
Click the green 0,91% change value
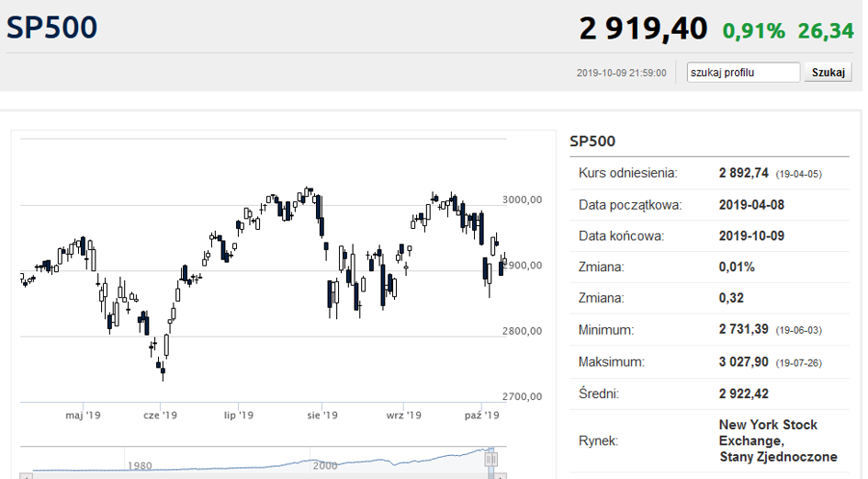[x=754, y=31]
